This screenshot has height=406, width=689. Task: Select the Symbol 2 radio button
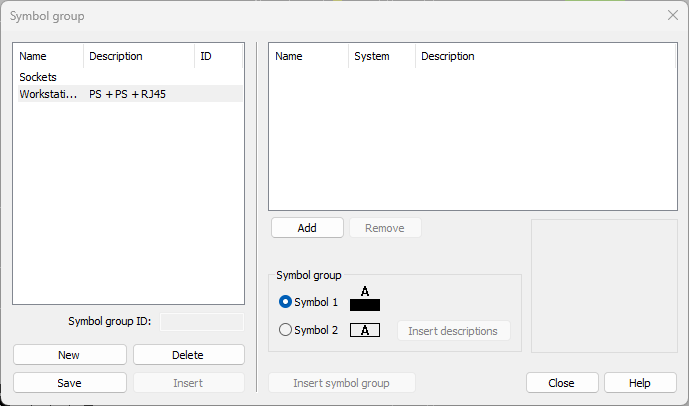pyautogui.click(x=285, y=330)
